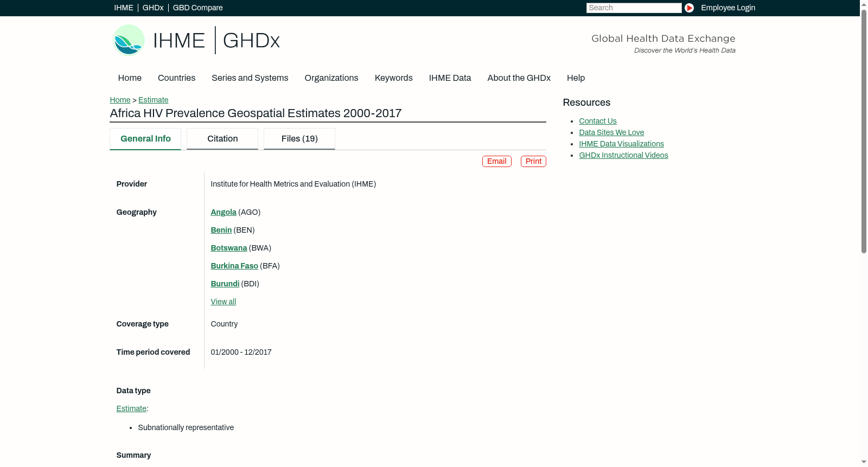This screenshot has height=467, width=868.
Task: Open Data Sites We Love link
Action: tap(611, 132)
